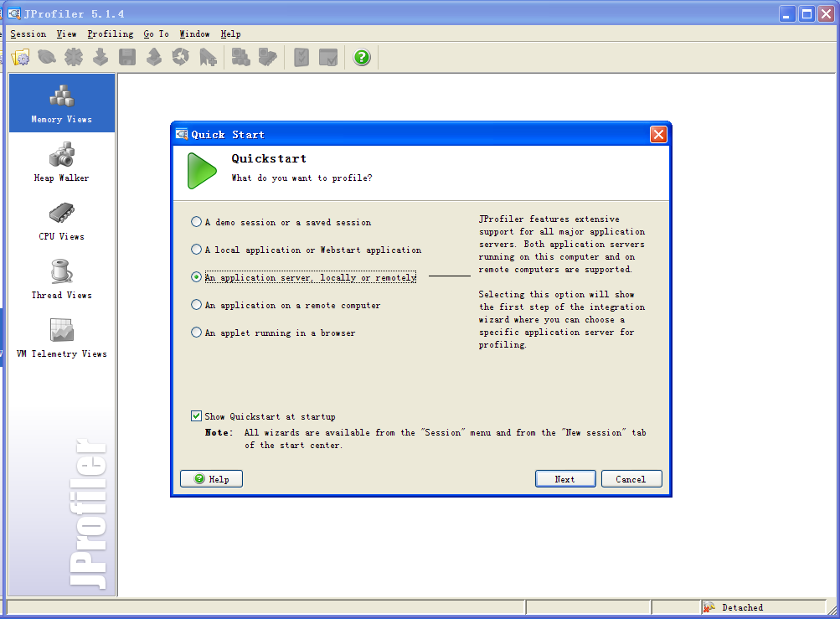
Task: Open the Session menu
Action: coord(28,34)
